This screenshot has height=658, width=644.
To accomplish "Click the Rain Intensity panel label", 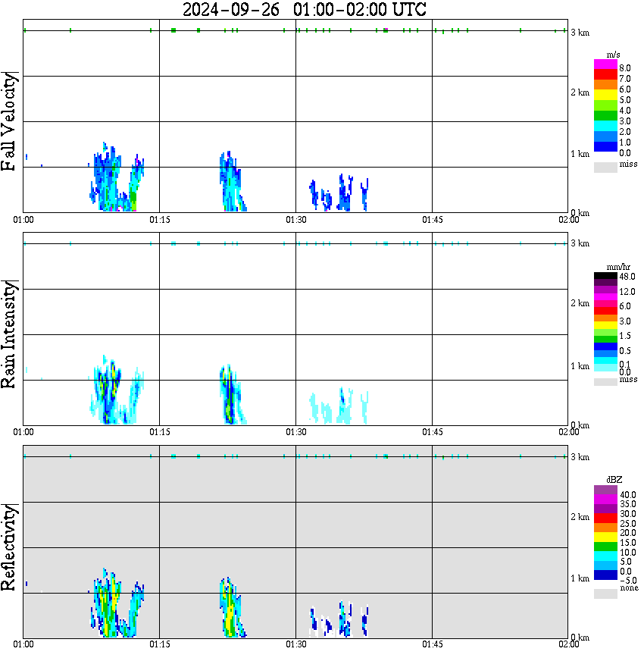I will point(9,334).
